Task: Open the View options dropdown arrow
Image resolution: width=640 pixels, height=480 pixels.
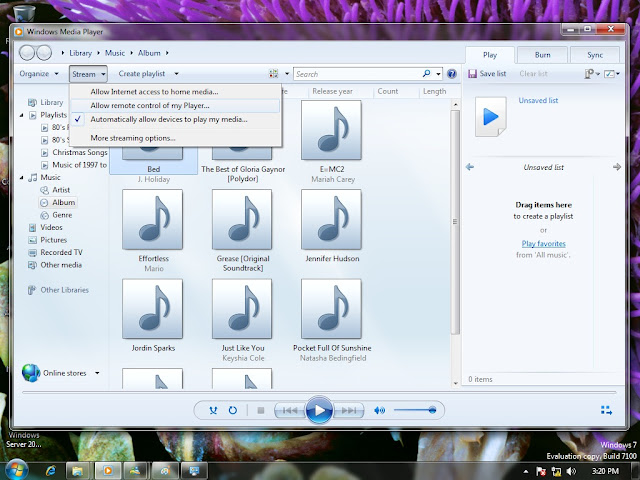Action: pyautogui.click(x=287, y=73)
